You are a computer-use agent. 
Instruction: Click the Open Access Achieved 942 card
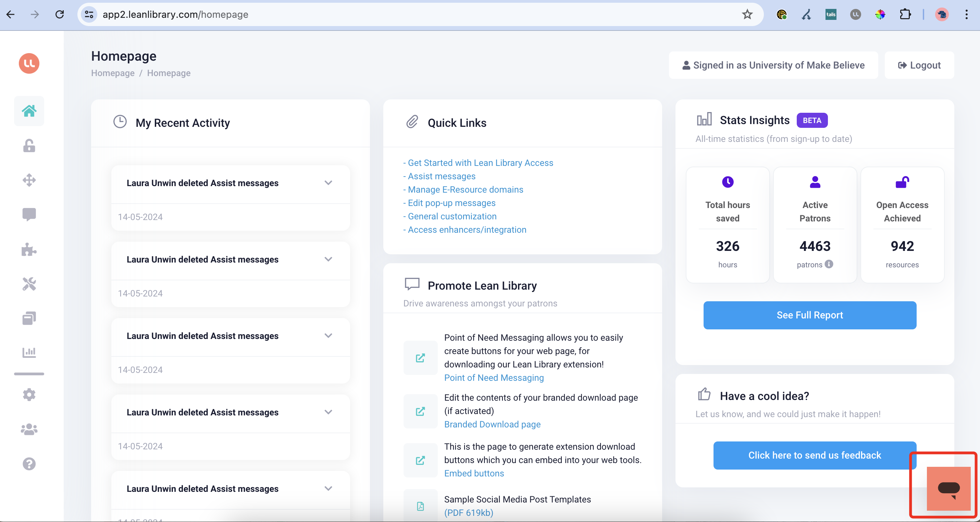pos(902,224)
